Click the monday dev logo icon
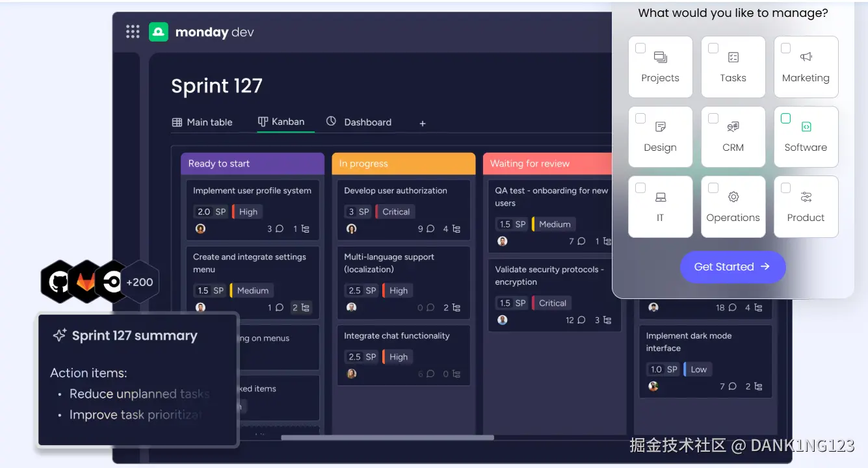 coord(159,32)
